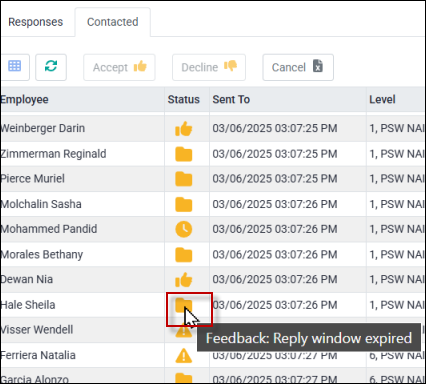Click Sent To time for Zimmerman Reginald

click(275, 154)
